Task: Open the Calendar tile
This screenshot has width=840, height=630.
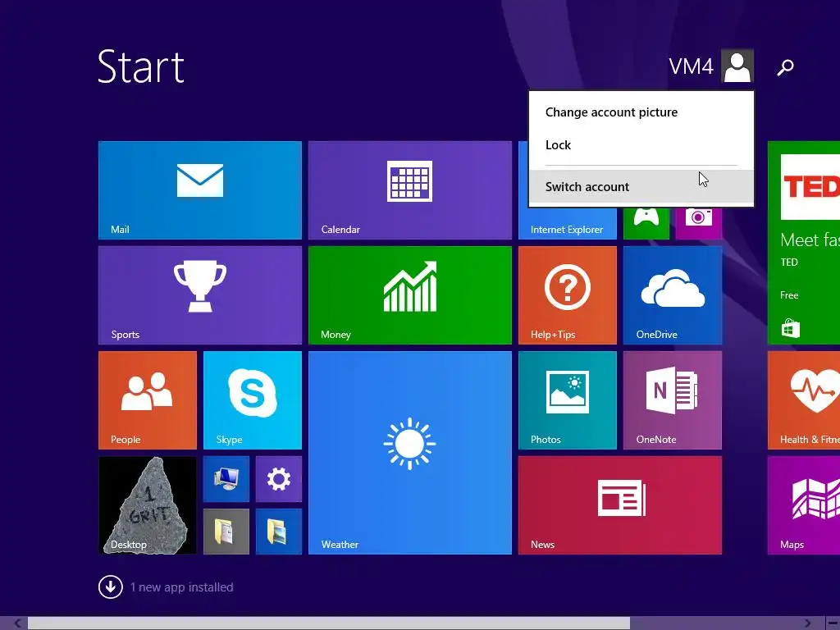Action: pos(410,190)
